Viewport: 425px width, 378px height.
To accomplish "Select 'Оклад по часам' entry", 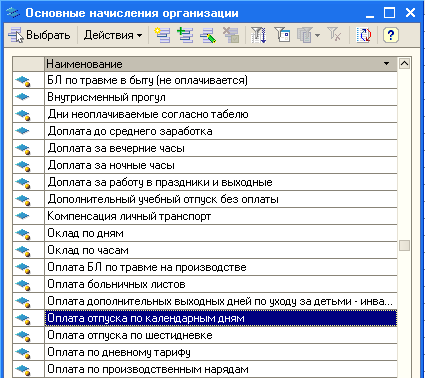I will point(221,250).
